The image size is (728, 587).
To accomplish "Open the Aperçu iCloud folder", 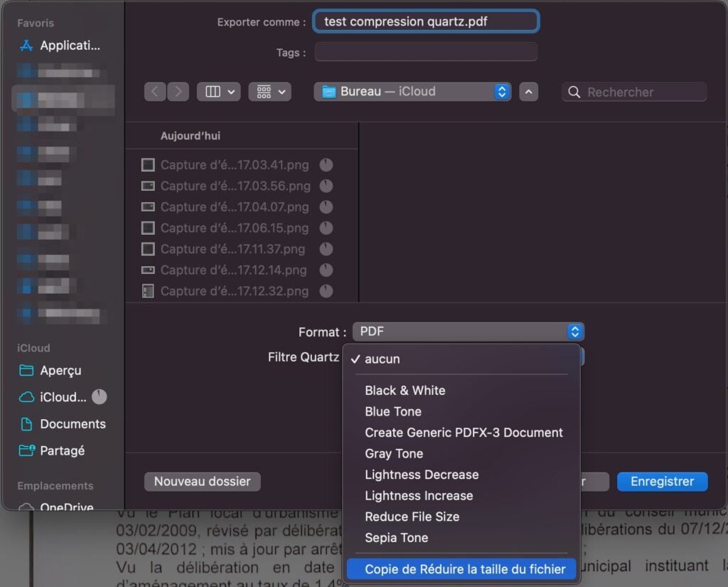I will pos(51,371).
